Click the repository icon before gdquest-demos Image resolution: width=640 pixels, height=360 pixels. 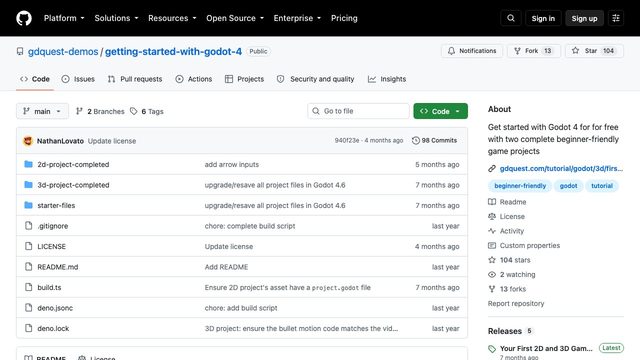coord(20,51)
